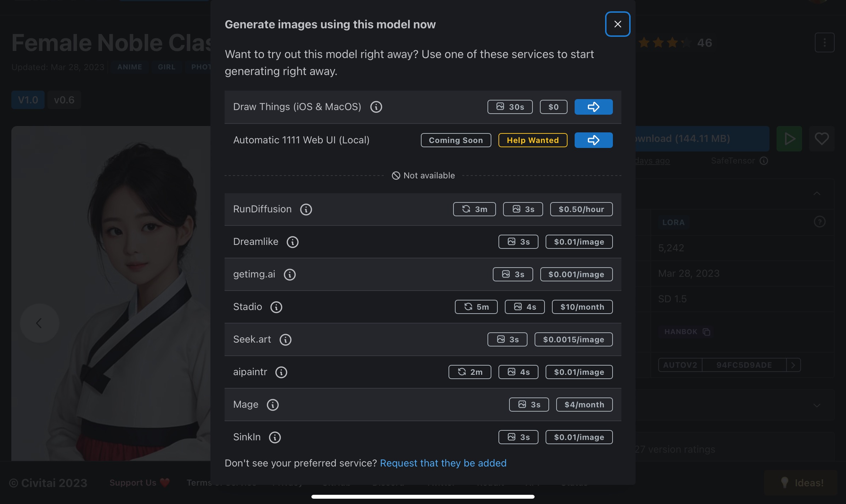Viewport: 846px width, 504px height.
Task: Click Draw Things 30s generation time badge
Action: point(510,107)
